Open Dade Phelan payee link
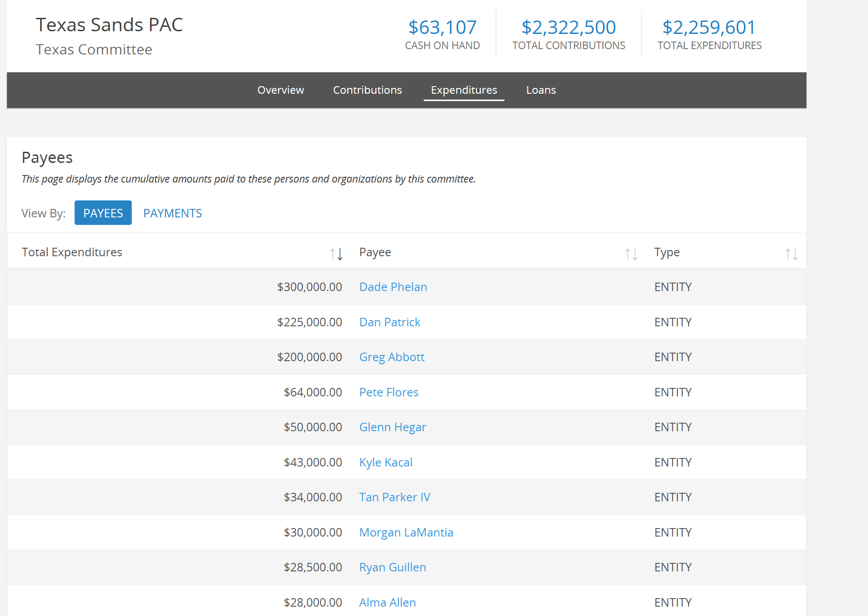Viewport: 868px width, 616px height. (x=393, y=287)
